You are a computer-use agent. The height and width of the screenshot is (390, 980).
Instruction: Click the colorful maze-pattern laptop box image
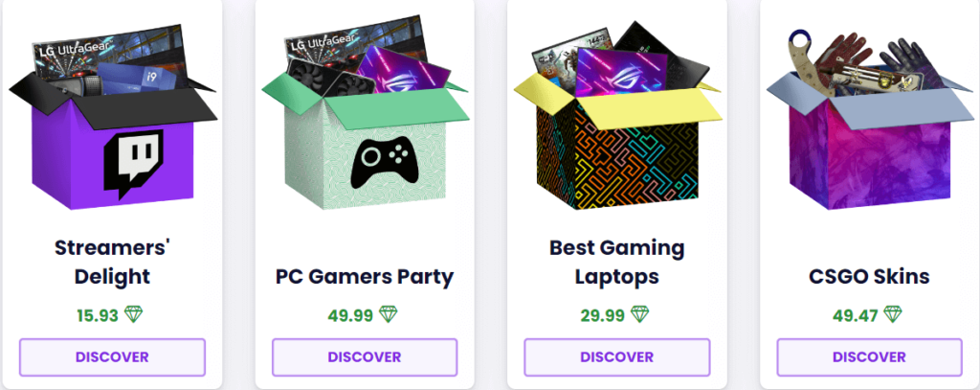pyautogui.click(x=617, y=119)
